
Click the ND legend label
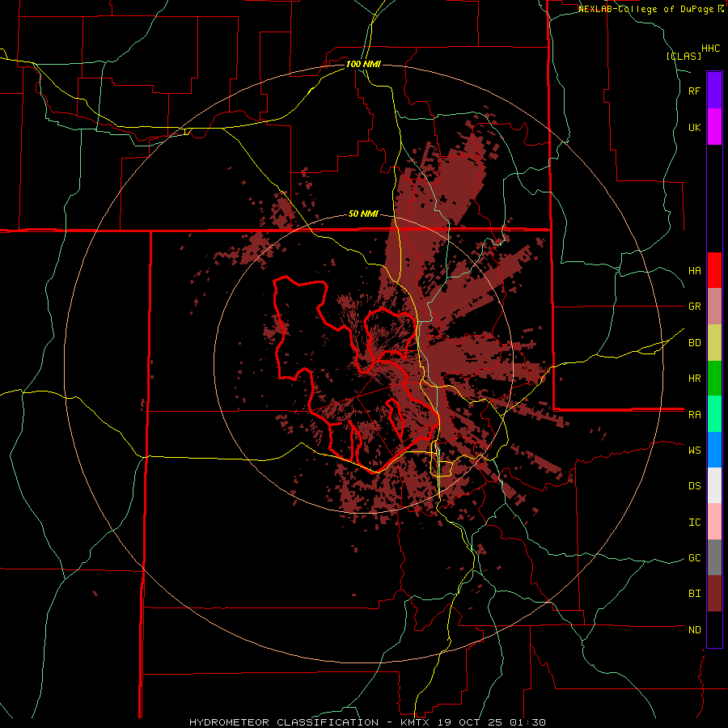(x=695, y=629)
